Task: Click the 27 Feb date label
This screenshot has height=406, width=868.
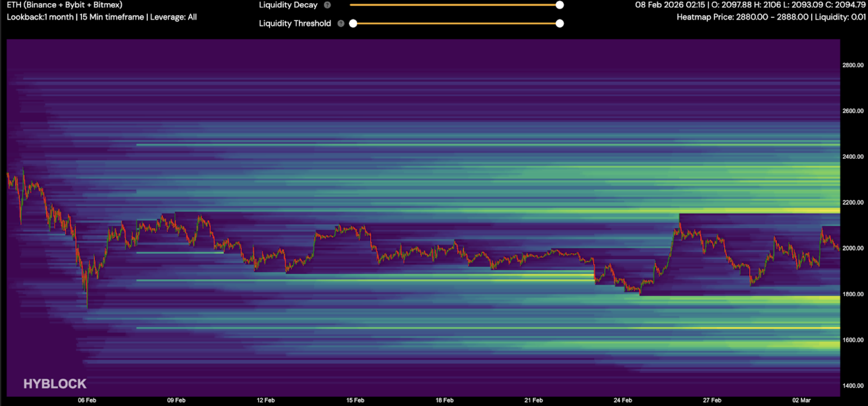Action: 712,400
